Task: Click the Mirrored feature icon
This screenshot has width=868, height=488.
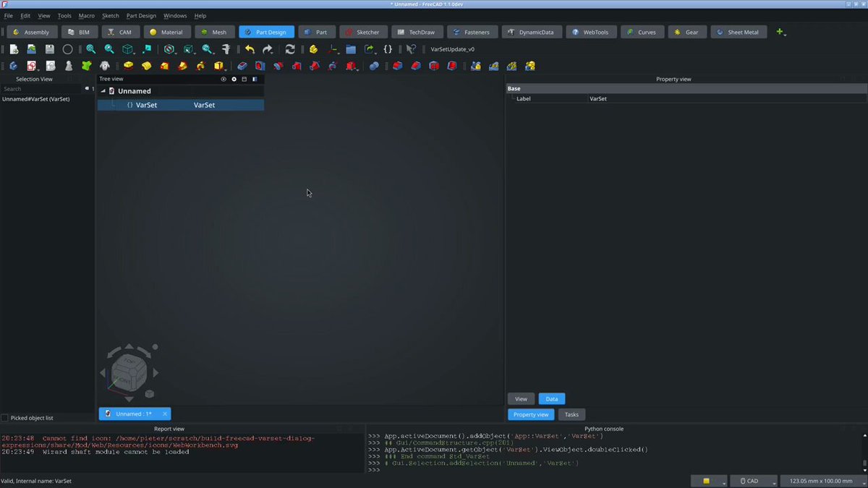Action: [x=475, y=66]
